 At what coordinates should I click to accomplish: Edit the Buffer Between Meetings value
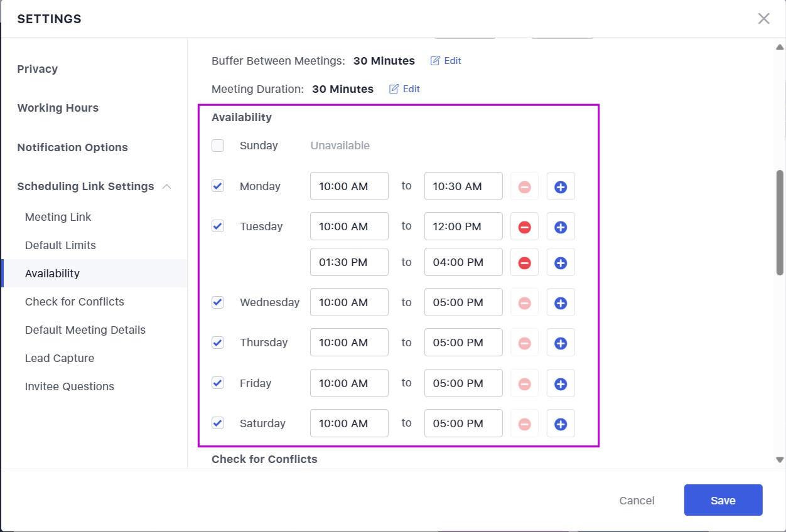pos(446,61)
